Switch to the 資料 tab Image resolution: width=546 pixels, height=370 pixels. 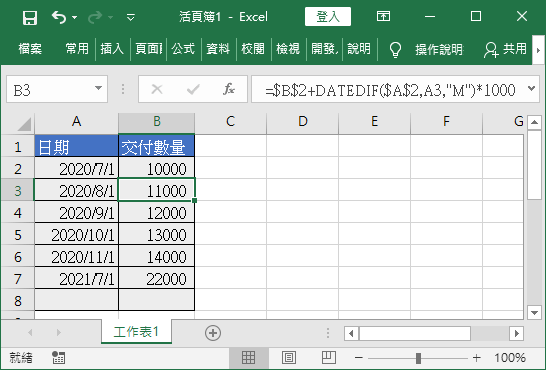pos(218,49)
